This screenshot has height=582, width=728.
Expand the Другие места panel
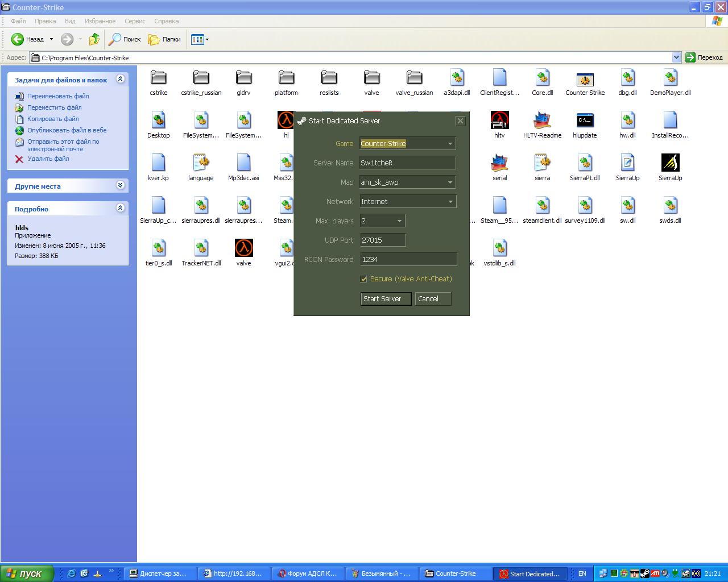tap(120, 185)
